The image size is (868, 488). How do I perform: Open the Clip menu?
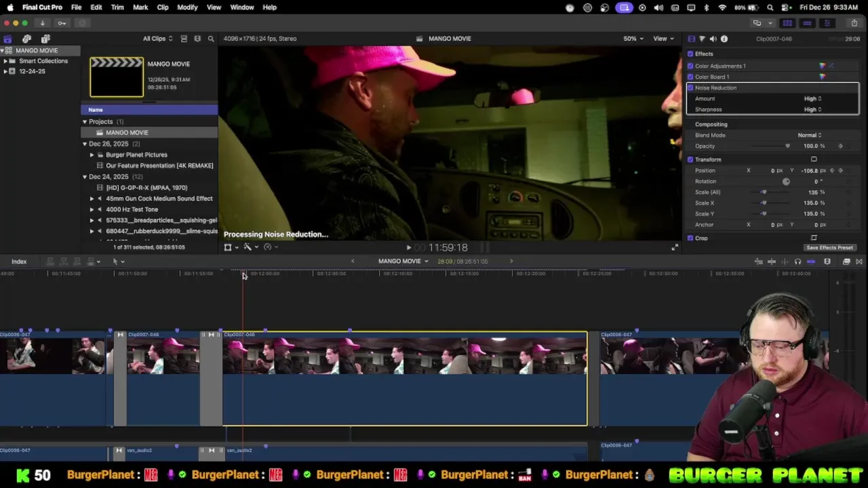click(x=163, y=7)
